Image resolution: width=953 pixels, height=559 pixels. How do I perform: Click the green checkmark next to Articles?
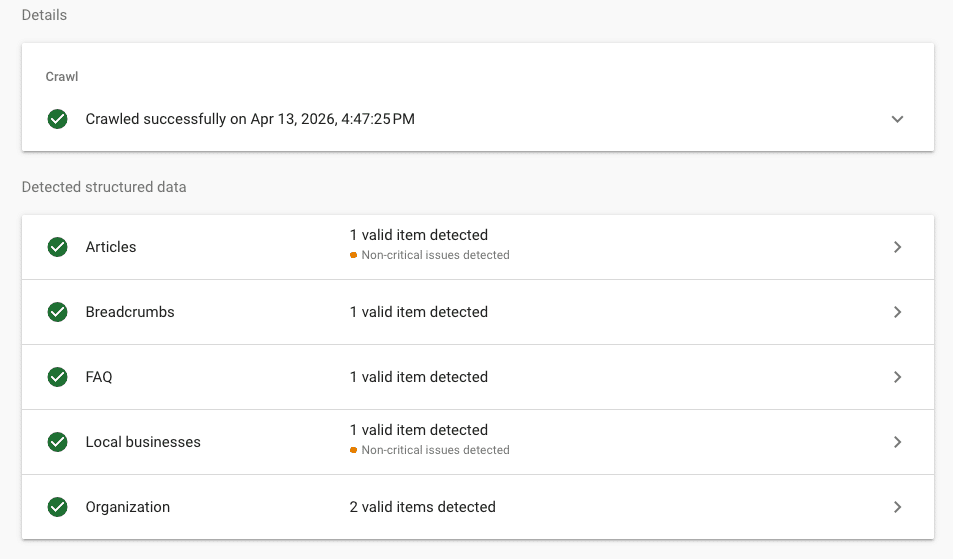(58, 247)
